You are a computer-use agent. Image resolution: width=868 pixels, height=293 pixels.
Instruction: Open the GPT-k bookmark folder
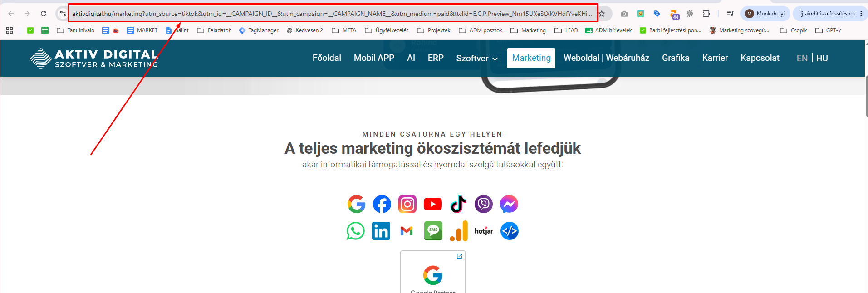pos(828,30)
